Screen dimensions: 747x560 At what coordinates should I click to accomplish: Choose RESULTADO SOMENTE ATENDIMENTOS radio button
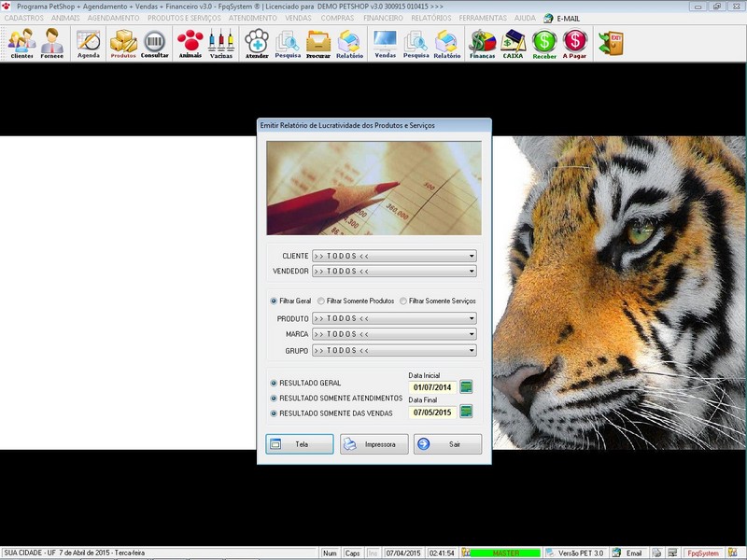274,398
